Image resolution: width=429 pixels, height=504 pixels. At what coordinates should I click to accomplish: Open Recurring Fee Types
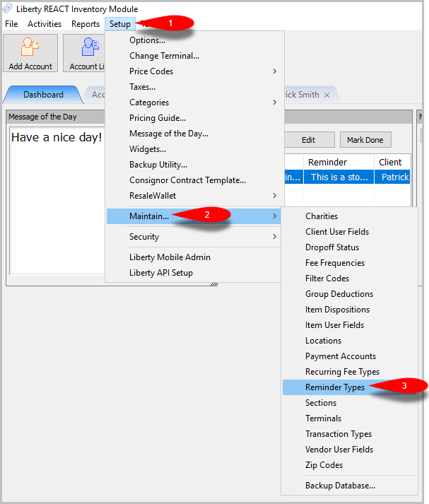(342, 372)
